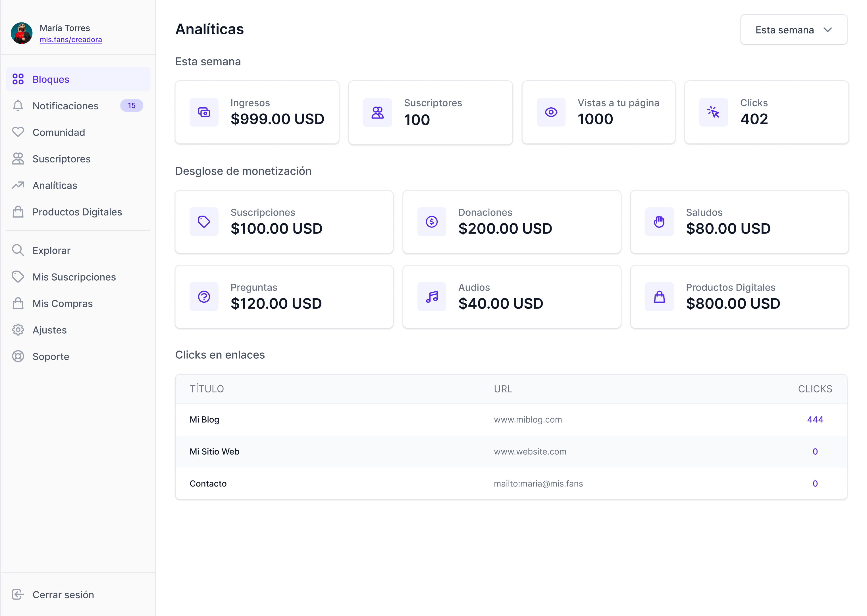Click the 1000 page views value
The width and height of the screenshot is (867, 616).
click(x=595, y=119)
